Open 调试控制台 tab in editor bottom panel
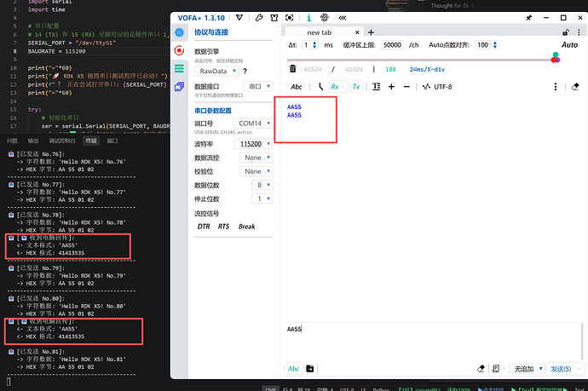 click(62, 141)
